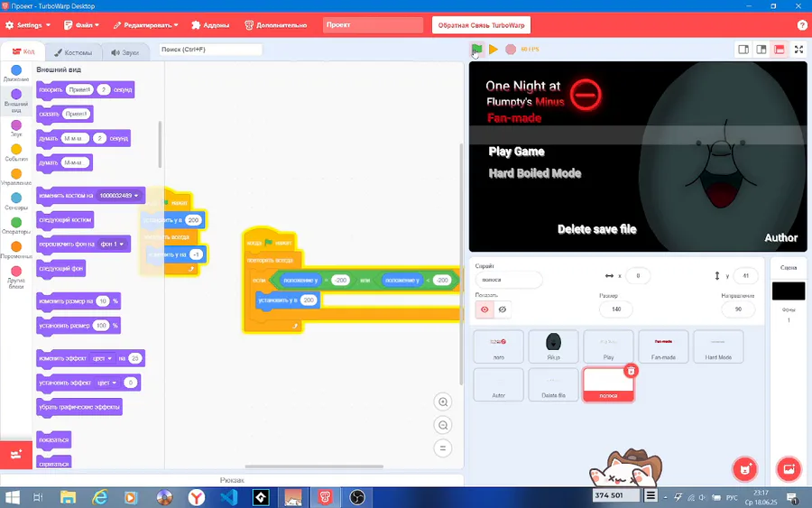Click Delete save file on stage
The image size is (812, 508).
click(596, 229)
